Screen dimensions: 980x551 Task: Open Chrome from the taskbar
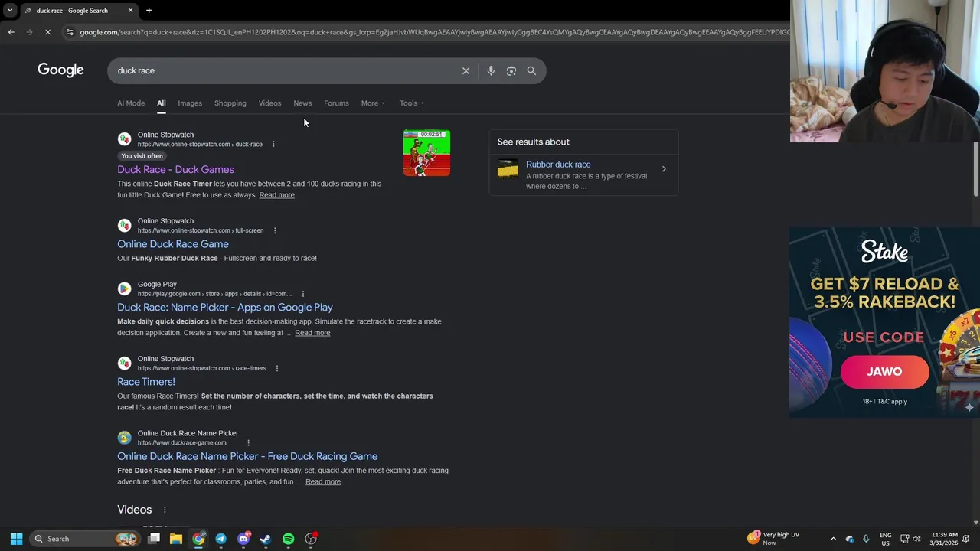(x=198, y=539)
